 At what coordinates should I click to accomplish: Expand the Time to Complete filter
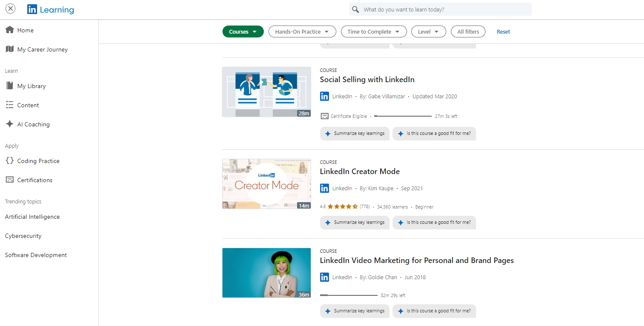[x=374, y=31]
